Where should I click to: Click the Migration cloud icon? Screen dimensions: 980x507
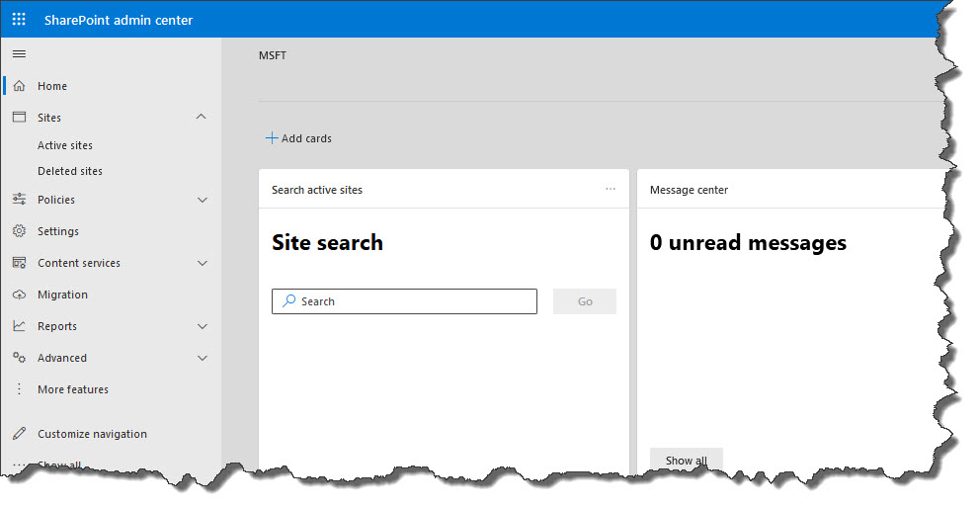(x=20, y=295)
